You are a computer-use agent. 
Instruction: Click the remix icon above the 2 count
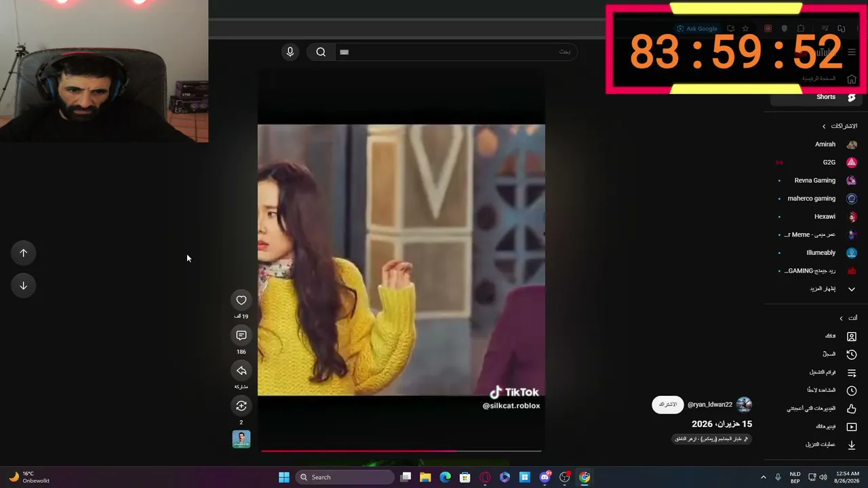[241, 406]
